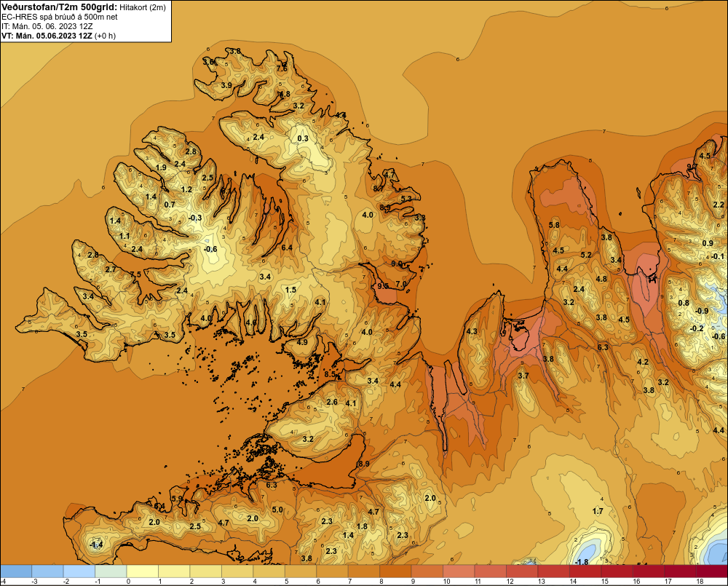Image resolution: width=728 pixels, height=586 pixels.
Task: Select the 1.8 temperature value
Action: [x=362, y=526]
